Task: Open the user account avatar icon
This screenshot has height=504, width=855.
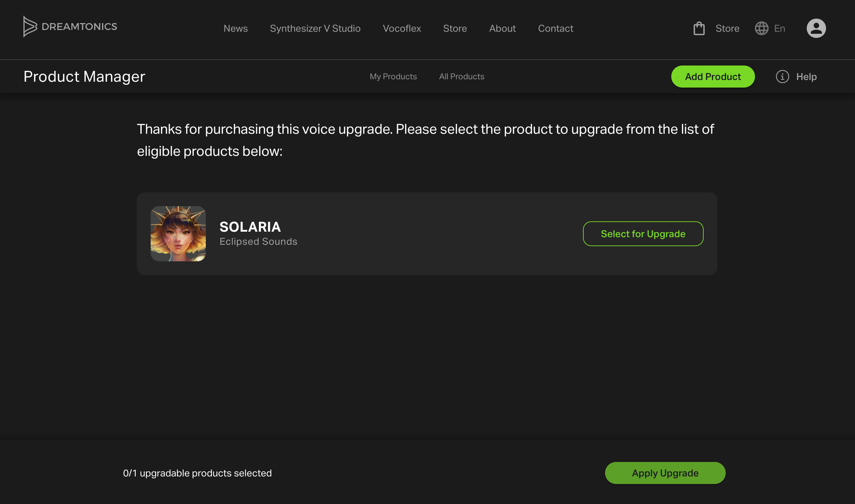Action: tap(816, 28)
